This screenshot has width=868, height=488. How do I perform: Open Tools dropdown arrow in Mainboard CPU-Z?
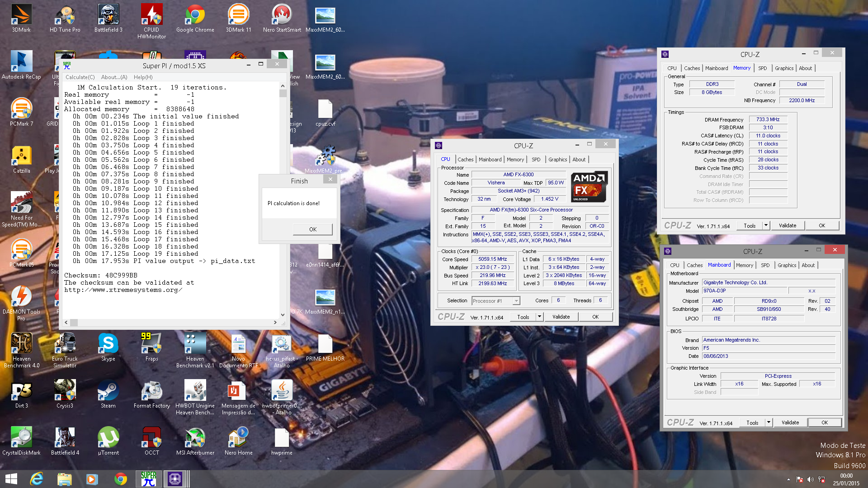coord(768,422)
